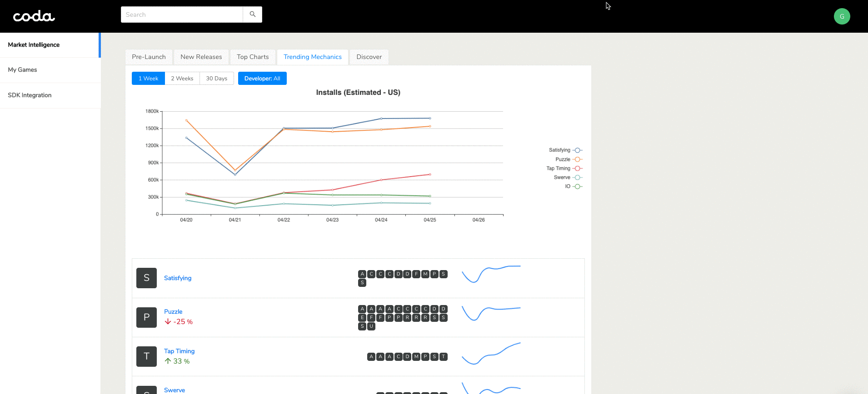Click the first A badge in Satisfying row
The image size is (868, 394).
(362, 274)
